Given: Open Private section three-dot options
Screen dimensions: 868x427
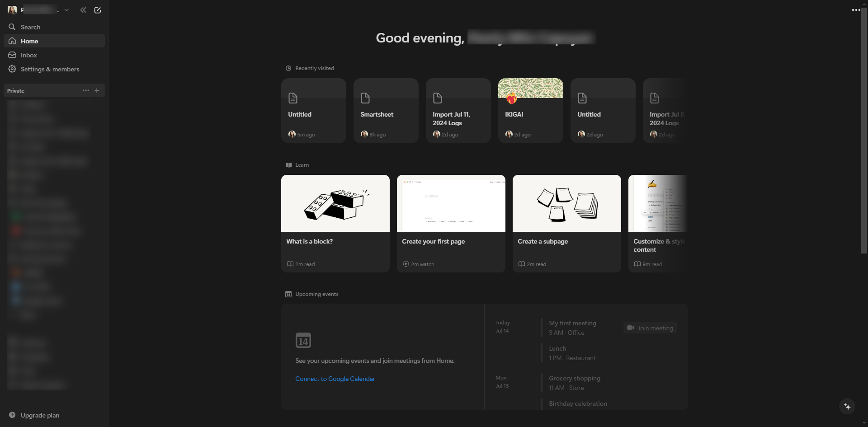Looking at the screenshot, I should point(86,90).
